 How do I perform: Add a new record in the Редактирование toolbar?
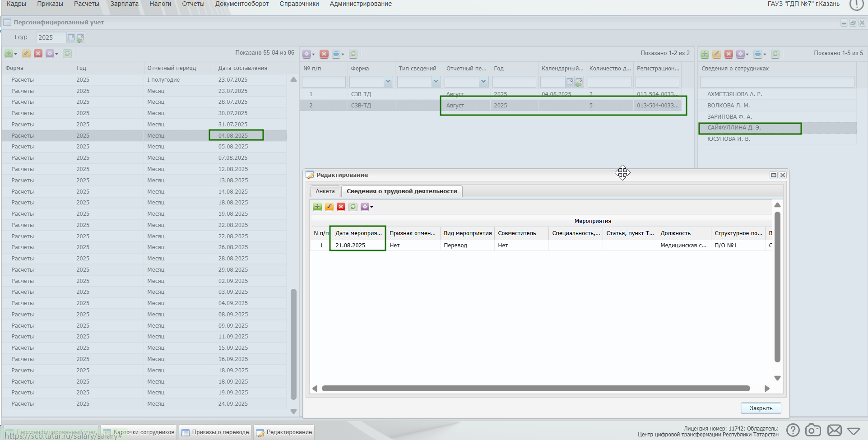point(317,207)
